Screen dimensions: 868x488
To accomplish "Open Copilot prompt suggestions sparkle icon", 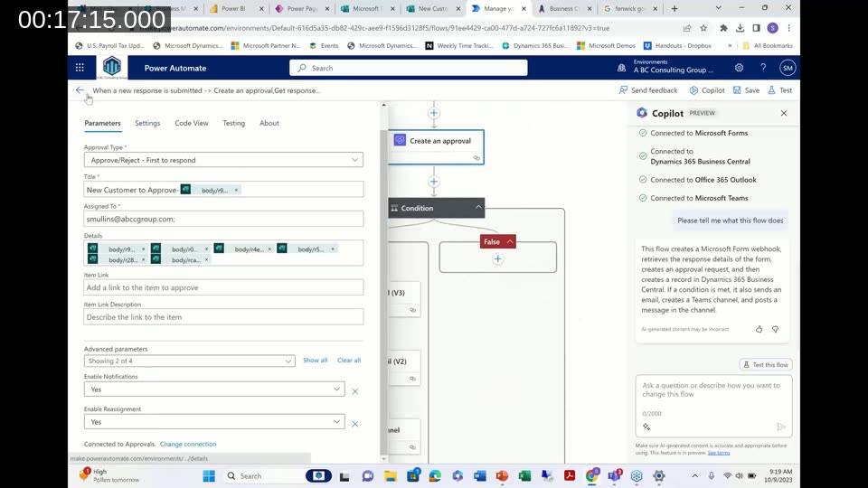I will pos(646,427).
